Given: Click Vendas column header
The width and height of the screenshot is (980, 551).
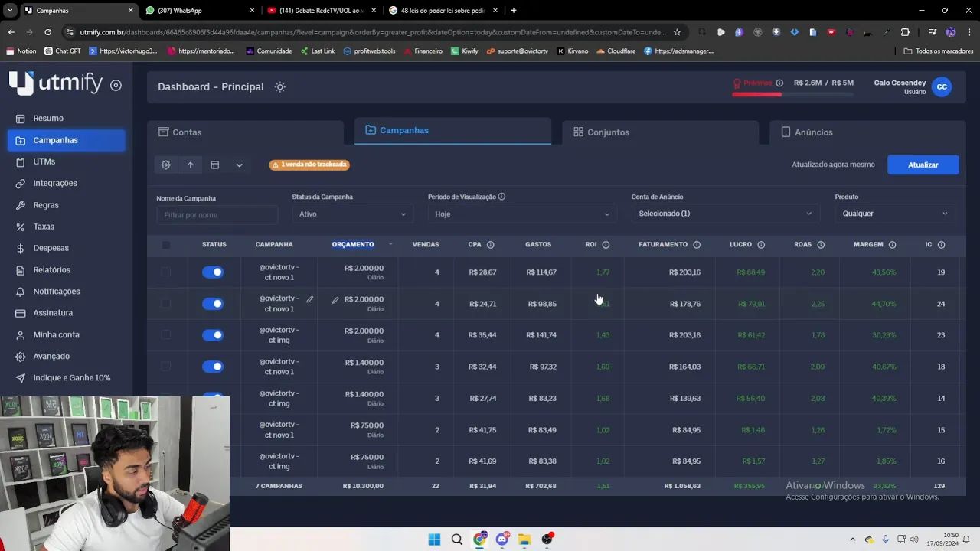Looking at the screenshot, I should [x=426, y=245].
